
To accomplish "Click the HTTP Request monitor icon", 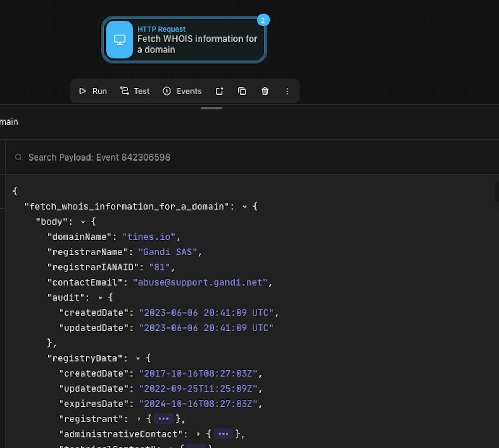I will (119, 40).
